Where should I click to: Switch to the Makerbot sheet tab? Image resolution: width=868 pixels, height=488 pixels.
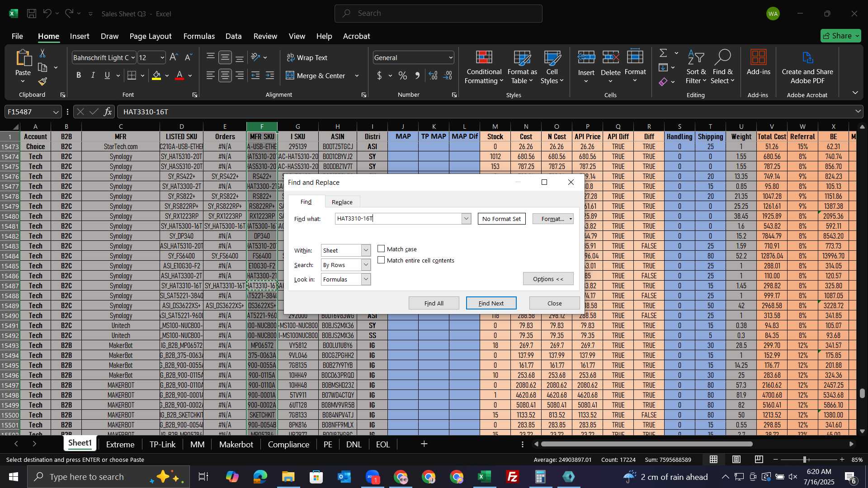point(236,445)
